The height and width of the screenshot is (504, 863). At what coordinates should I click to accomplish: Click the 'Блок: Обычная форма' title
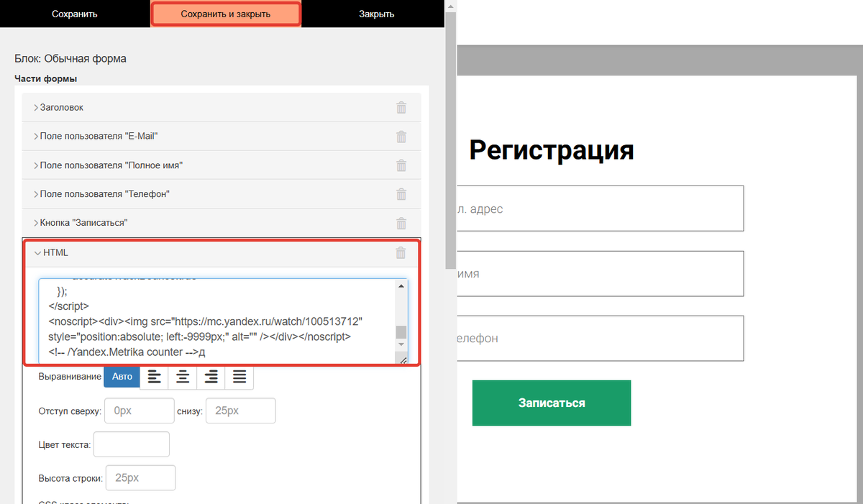click(70, 59)
